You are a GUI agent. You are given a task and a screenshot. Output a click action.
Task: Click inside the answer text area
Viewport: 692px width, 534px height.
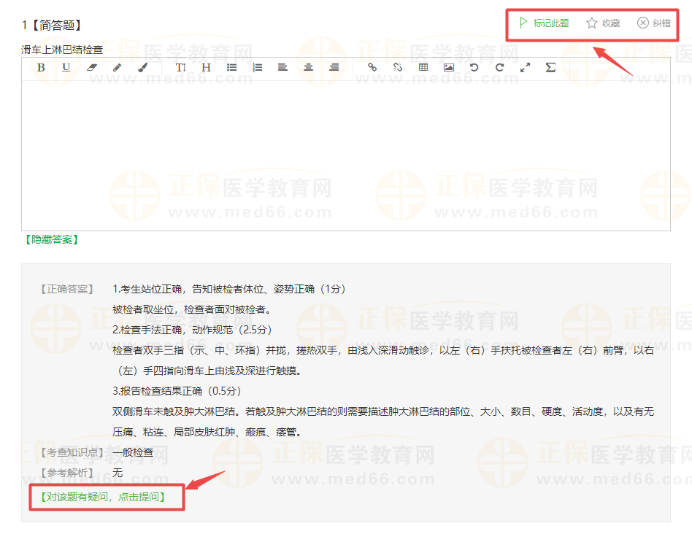(x=345, y=150)
